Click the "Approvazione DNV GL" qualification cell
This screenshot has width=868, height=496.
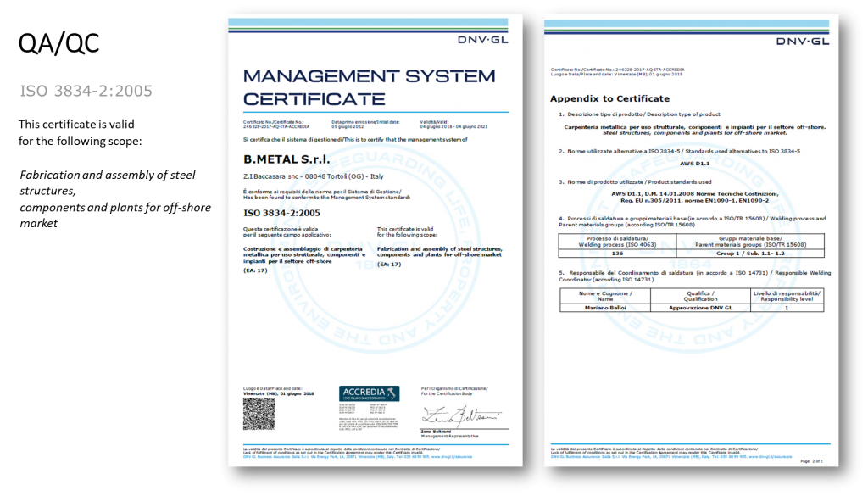pos(700,308)
